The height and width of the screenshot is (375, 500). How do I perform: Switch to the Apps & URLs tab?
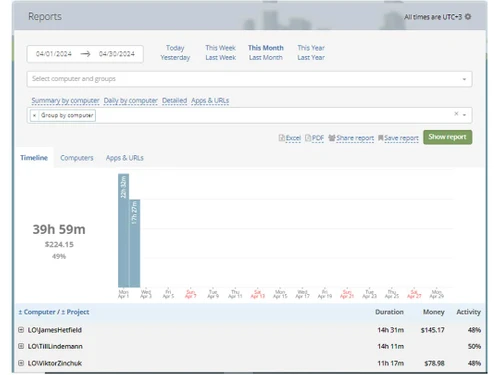125,158
